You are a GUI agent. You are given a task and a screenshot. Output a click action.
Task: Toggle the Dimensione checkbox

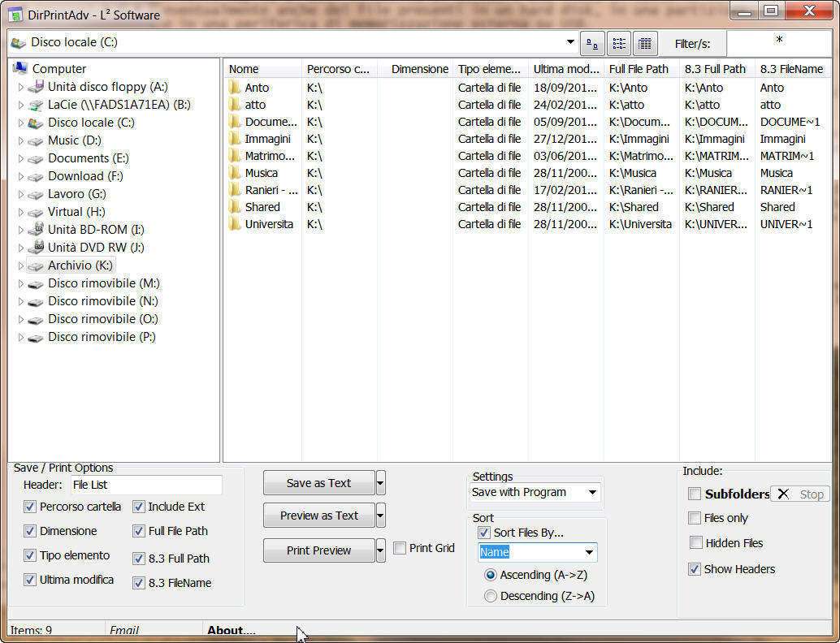pos(30,531)
